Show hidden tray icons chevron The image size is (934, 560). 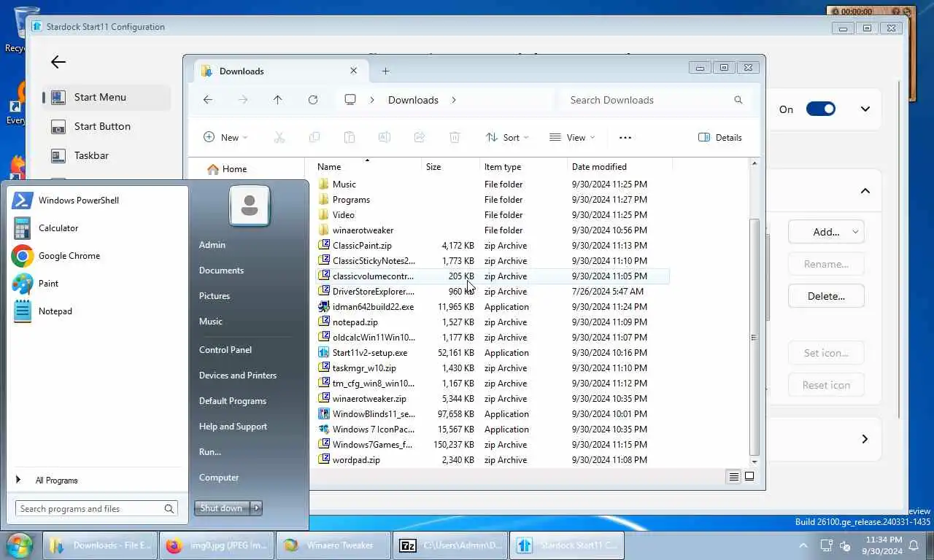803,545
